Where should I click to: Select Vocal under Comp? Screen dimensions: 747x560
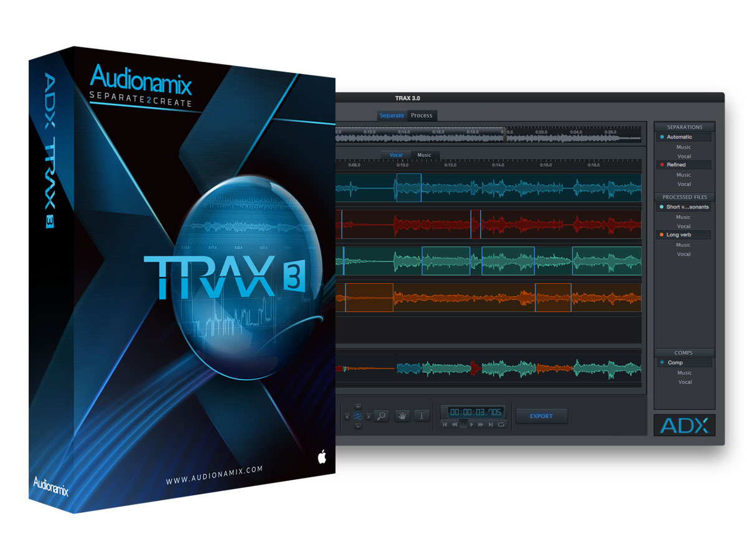(x=685, y=382)
